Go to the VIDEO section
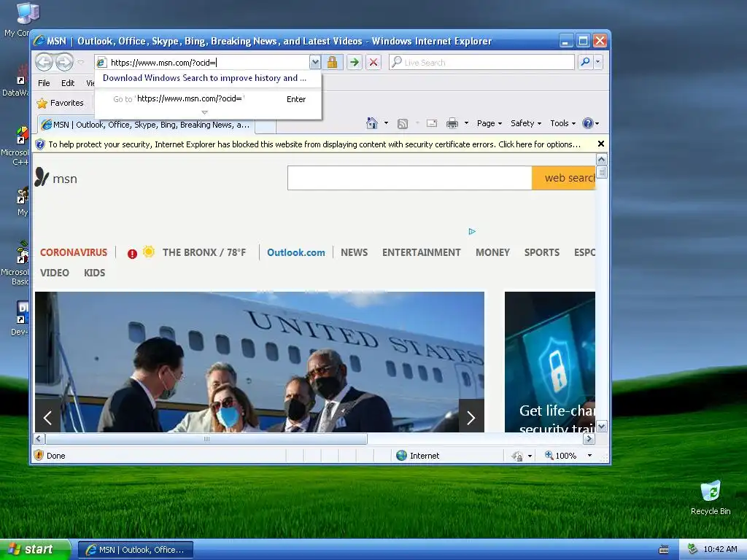 coord(54,273)
